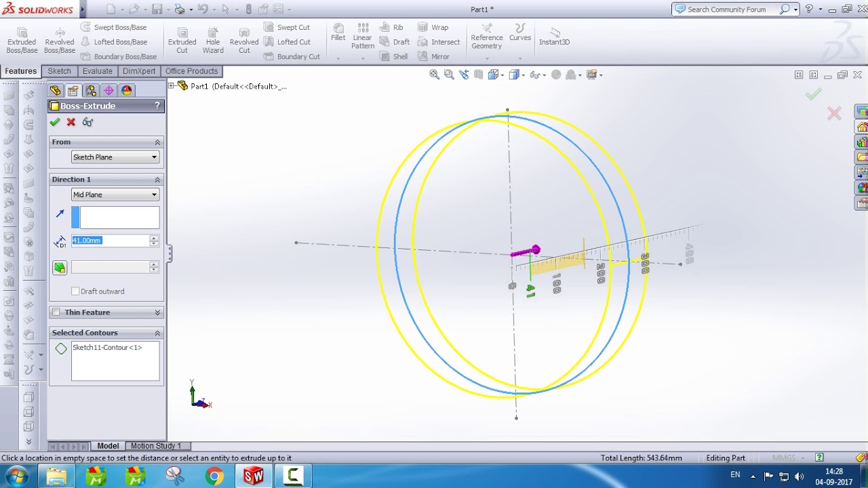Click the Hole Wizard tool
The height and width of the screenshot is (488, 868).
(213, 41)
